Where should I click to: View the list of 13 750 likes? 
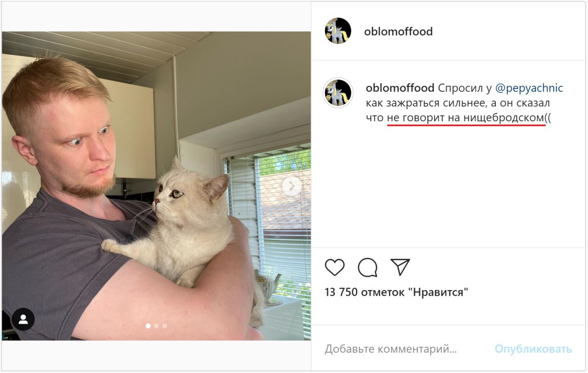[x=396, y=292]
